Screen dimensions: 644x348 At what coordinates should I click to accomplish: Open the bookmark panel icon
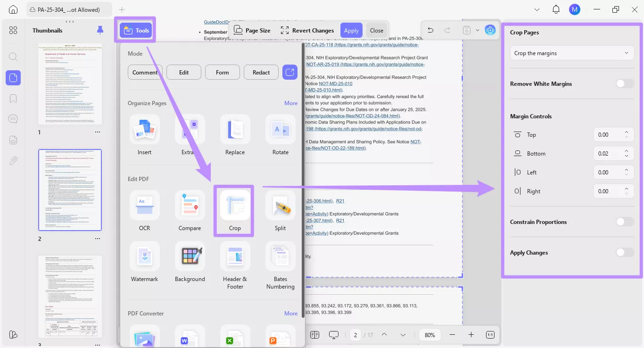(13, 98)
